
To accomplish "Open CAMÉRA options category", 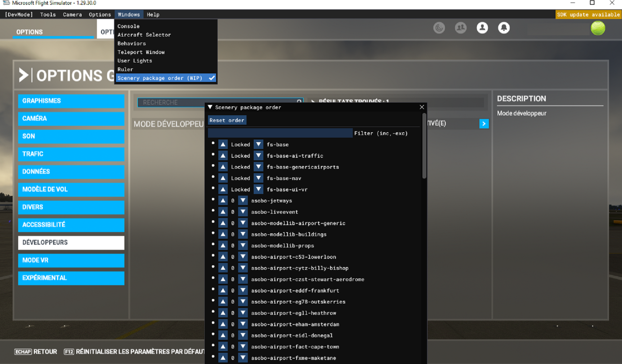I will click(71, 119).
